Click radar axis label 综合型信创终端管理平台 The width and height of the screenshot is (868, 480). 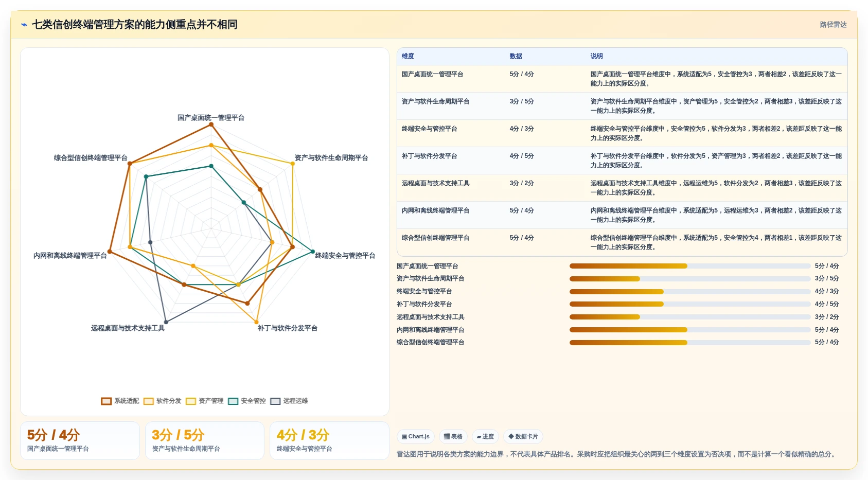click(x=91, y=158)
